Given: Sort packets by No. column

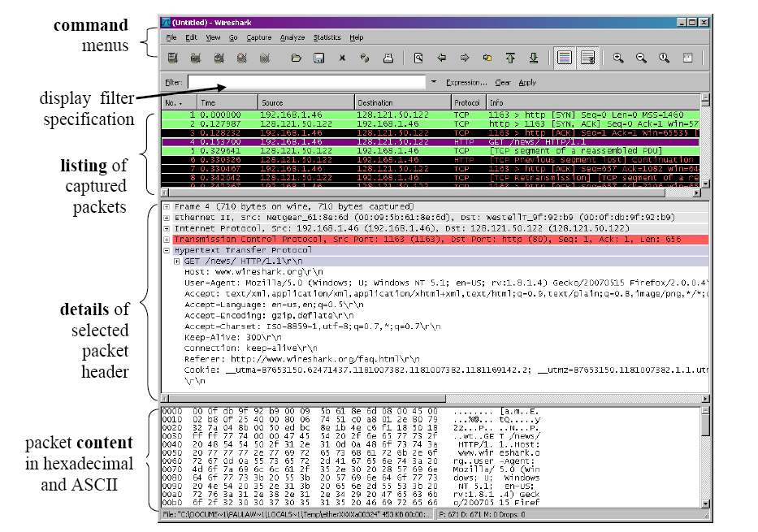Looking at the screenshot, I should tap(180, 102).
